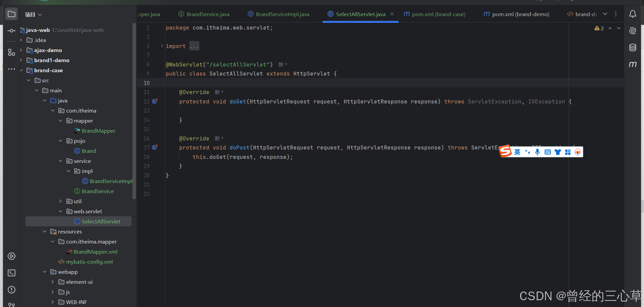The width and height of the screenshot is (644, 307).
Task: Switch to BrandServiceImpl.java tab
Action: coord(279,14)
